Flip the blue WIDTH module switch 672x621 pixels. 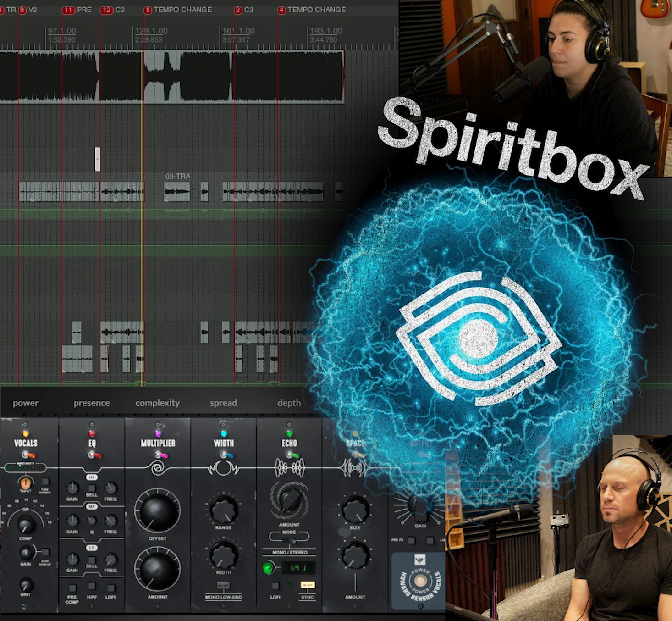click(226, 455)
